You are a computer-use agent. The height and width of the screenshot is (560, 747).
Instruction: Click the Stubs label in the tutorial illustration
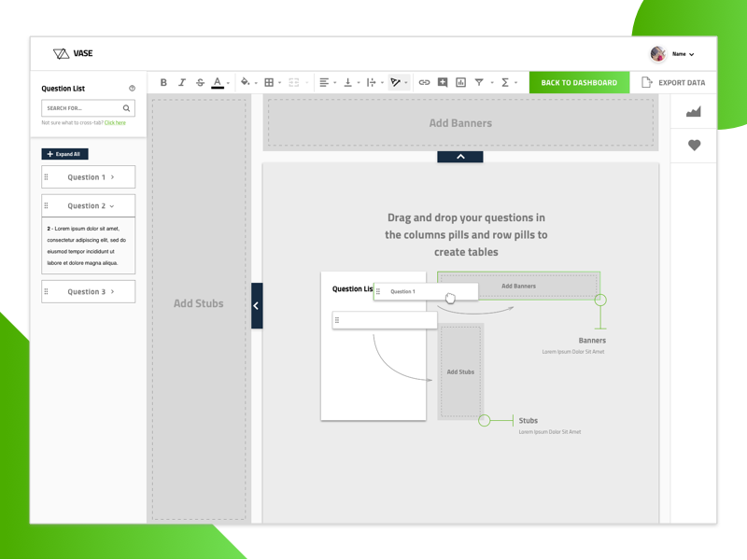tap(528, 421)
